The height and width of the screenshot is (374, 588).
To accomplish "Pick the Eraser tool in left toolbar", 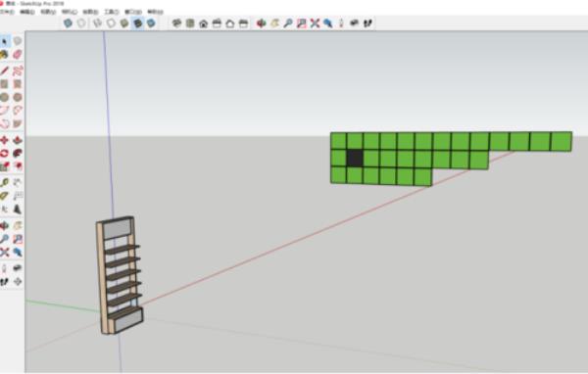I will point(18,55).
